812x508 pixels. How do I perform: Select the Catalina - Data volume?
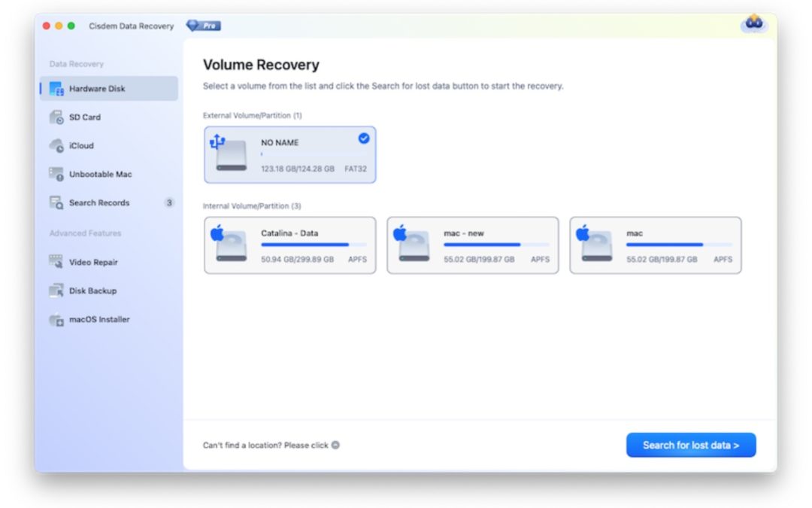[x=289, y=245]
